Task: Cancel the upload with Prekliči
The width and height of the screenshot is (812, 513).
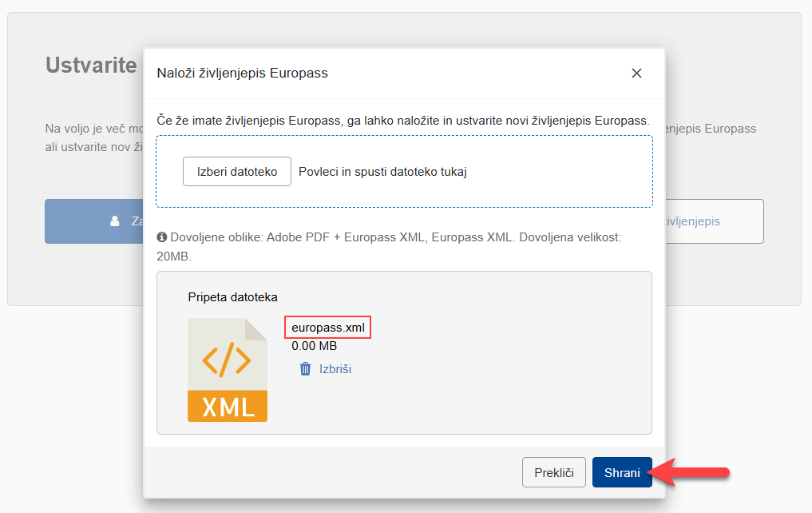Action: 554,473
